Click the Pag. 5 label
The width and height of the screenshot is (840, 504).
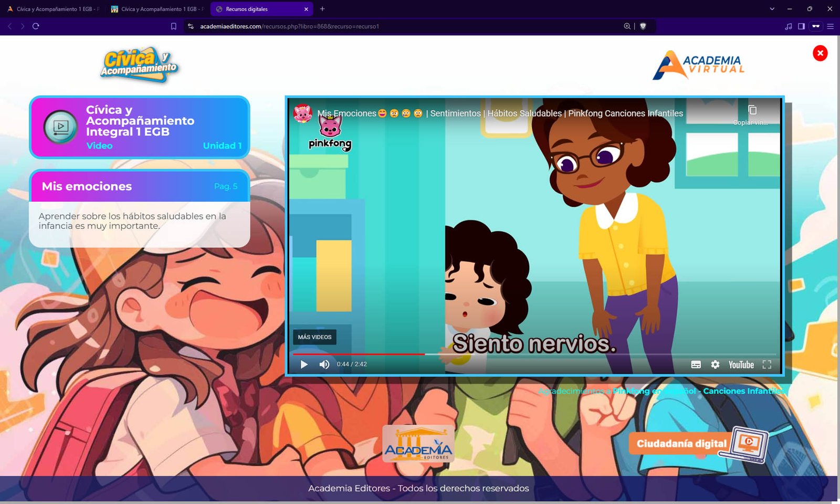(226, 186)
